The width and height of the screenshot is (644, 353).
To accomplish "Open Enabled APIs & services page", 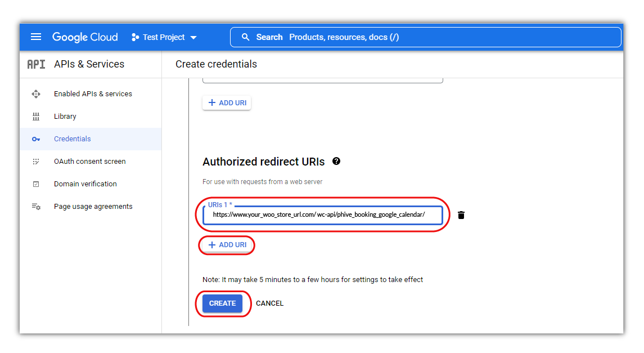I will [93, 93].
